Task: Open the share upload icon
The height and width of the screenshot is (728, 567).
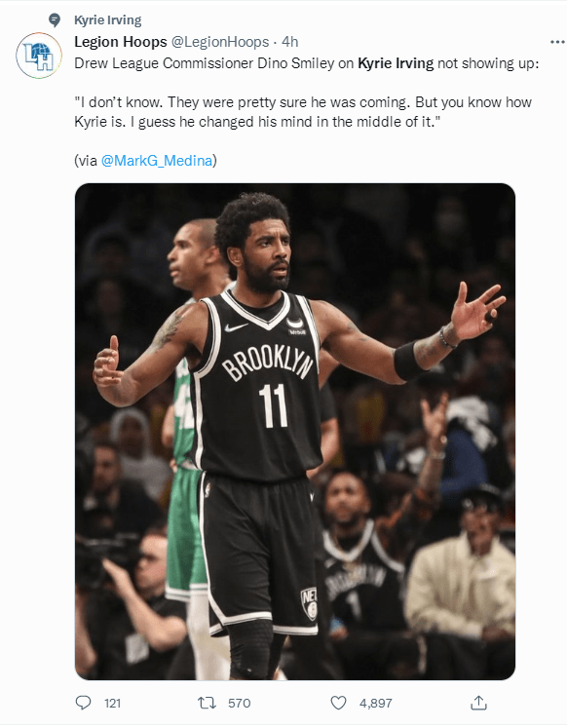Action: click(478, 703)
